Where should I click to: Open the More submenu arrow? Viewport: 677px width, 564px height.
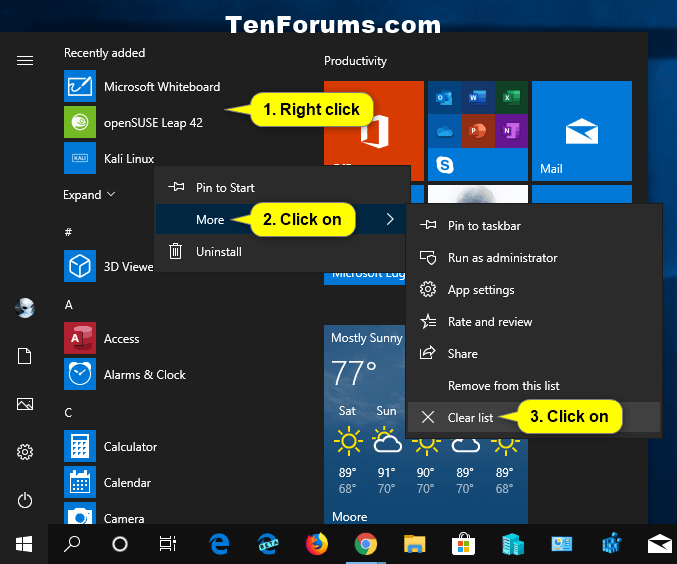(x=390, y=219)
